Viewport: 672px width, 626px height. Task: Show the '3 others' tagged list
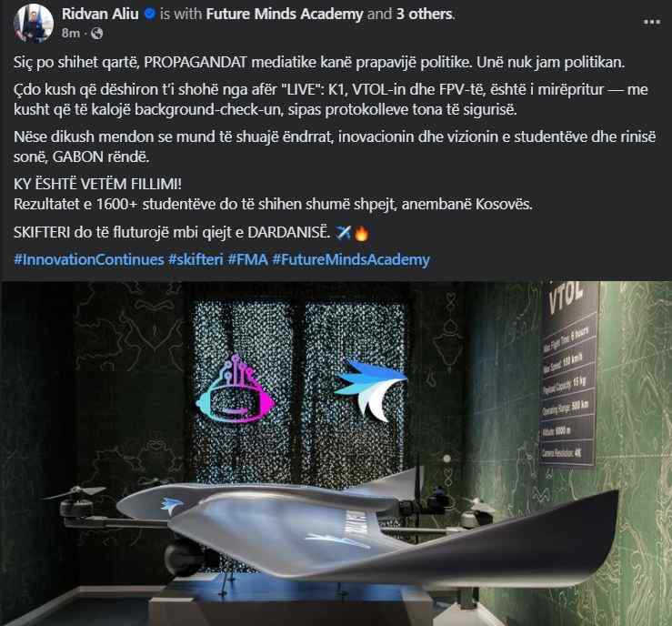coord(424,15)
